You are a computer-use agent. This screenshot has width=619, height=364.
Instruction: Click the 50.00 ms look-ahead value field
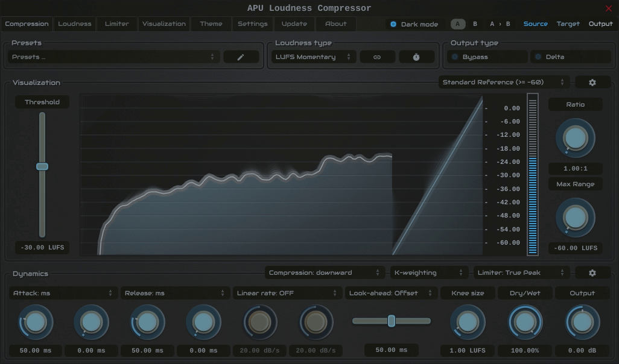(x=391, y=350)
